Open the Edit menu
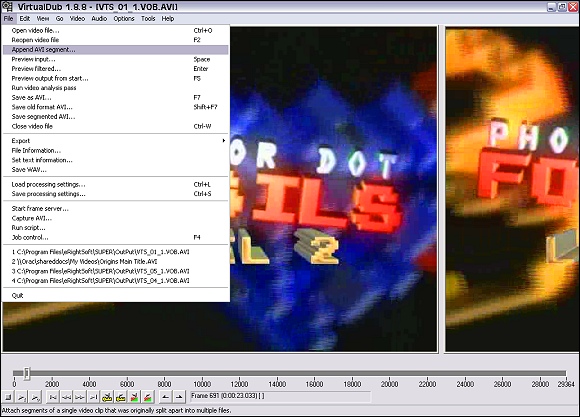The image size is (580, 417). click(x=25, y=19)
